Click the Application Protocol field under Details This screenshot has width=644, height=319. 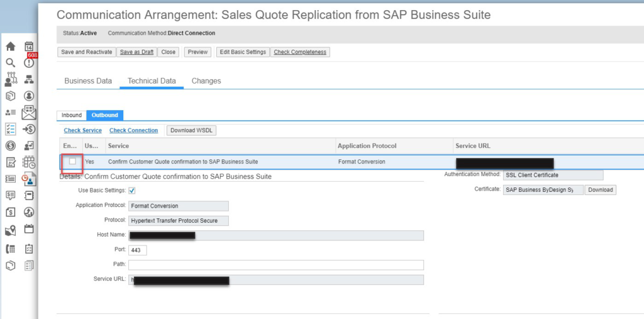pos(179,206)
